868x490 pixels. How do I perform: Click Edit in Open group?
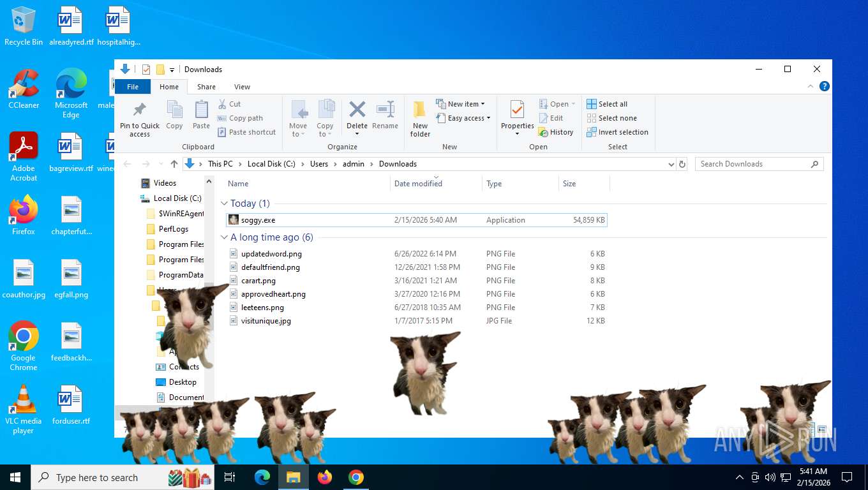551,118
